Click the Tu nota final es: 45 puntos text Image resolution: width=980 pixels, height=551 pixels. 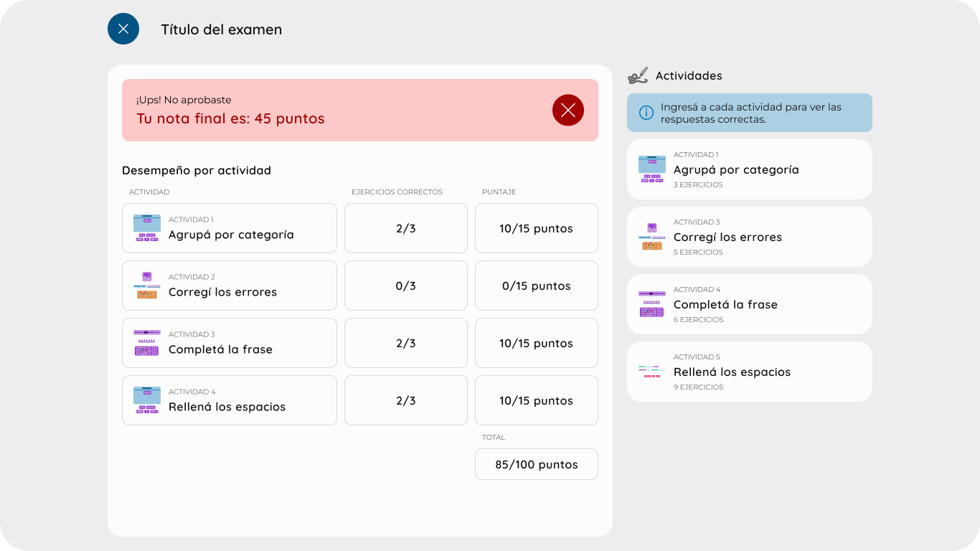point(230,118)
